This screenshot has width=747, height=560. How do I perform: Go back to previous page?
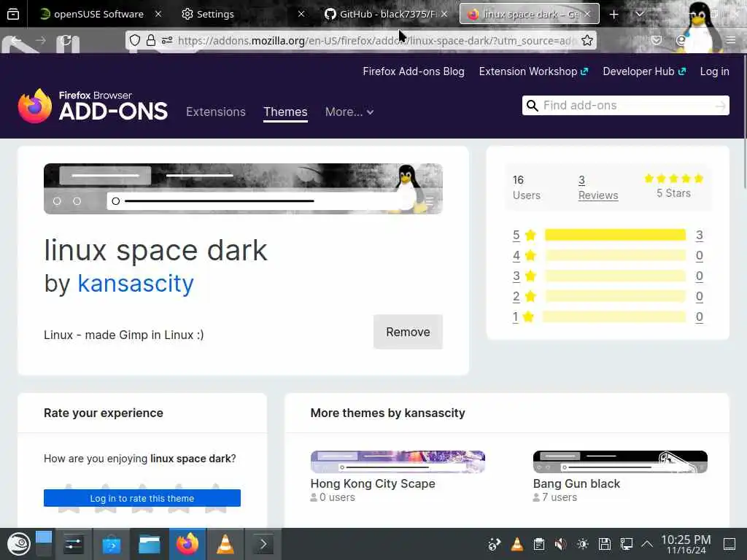point(16,41)
